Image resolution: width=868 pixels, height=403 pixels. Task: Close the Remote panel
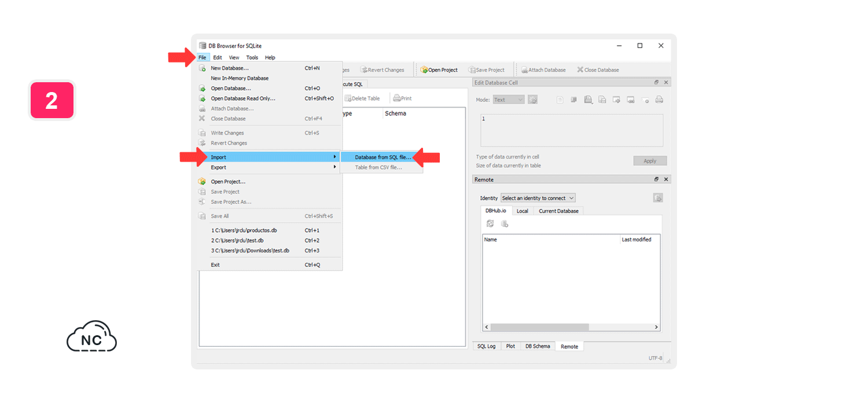click(x=666, y=179)
